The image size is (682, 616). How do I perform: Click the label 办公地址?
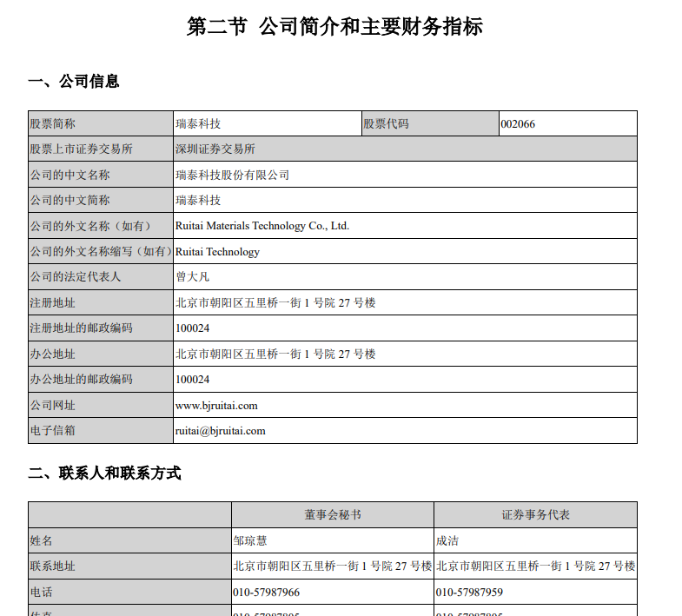pos(52,354)
